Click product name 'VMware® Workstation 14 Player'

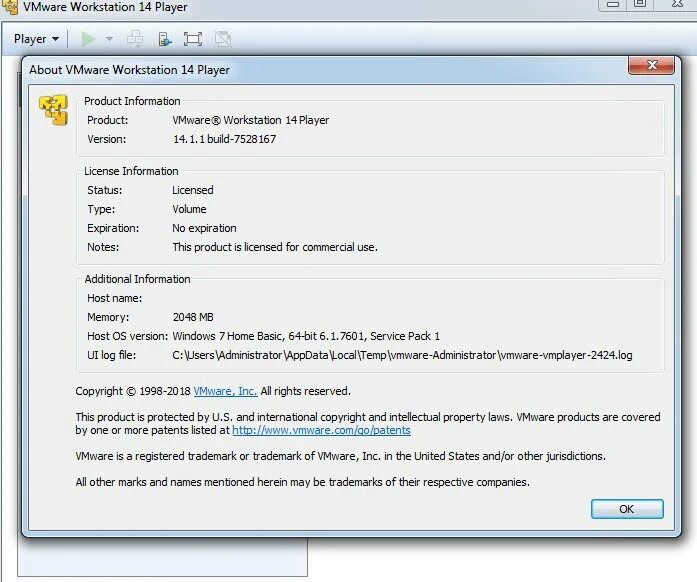coord(251,120)
